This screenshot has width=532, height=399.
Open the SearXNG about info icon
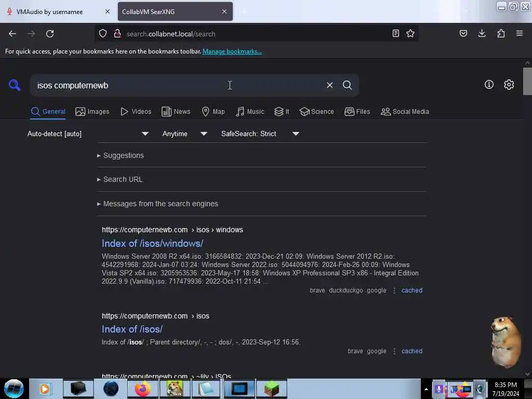[x=489, y=85]
